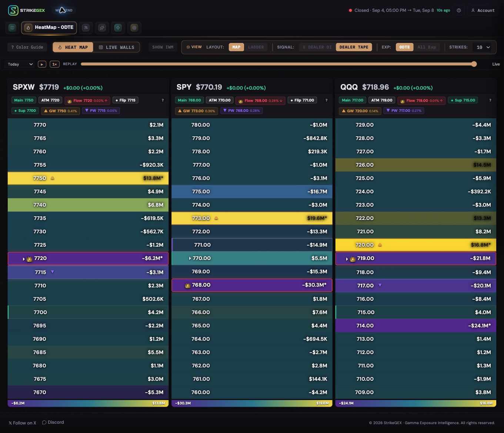The height and width of the screenshot is (433, 504).
Task: Open the lightning bolt nav icon
Action: click(118, 28)
